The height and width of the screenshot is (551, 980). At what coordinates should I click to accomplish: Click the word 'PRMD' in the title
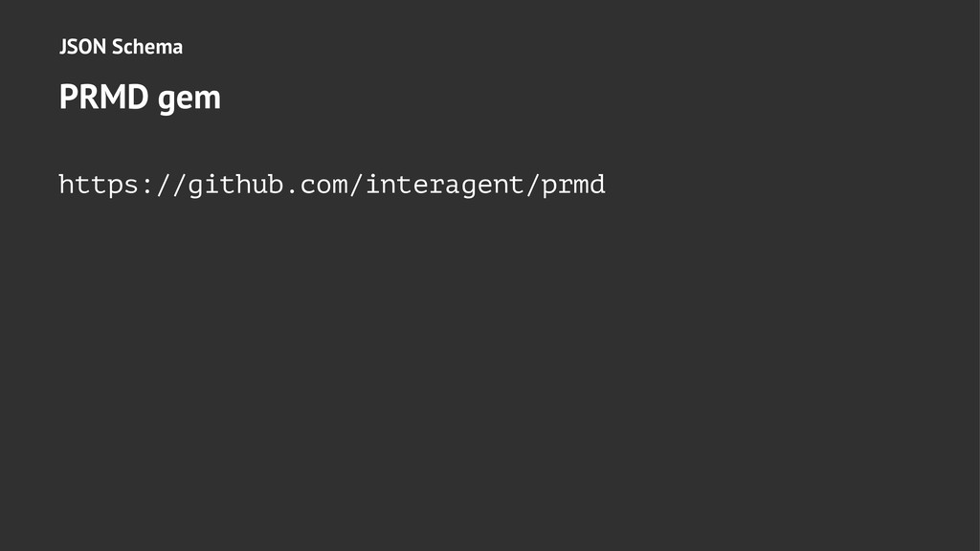coord(105,97)
